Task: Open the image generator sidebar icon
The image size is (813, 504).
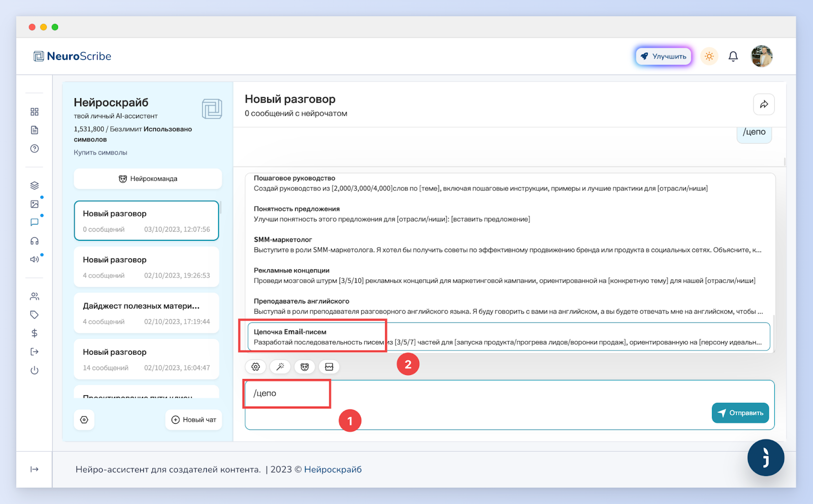Action: [x=35, y=204]
